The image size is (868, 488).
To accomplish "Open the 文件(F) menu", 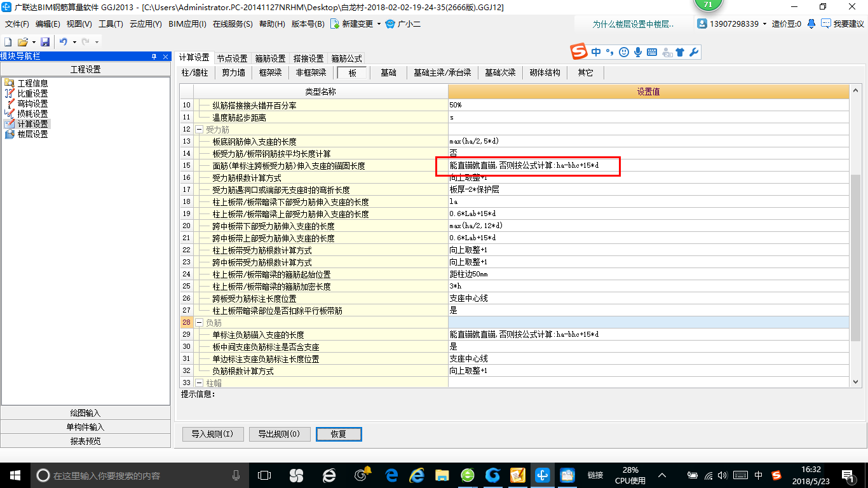I will coord(17,24).
